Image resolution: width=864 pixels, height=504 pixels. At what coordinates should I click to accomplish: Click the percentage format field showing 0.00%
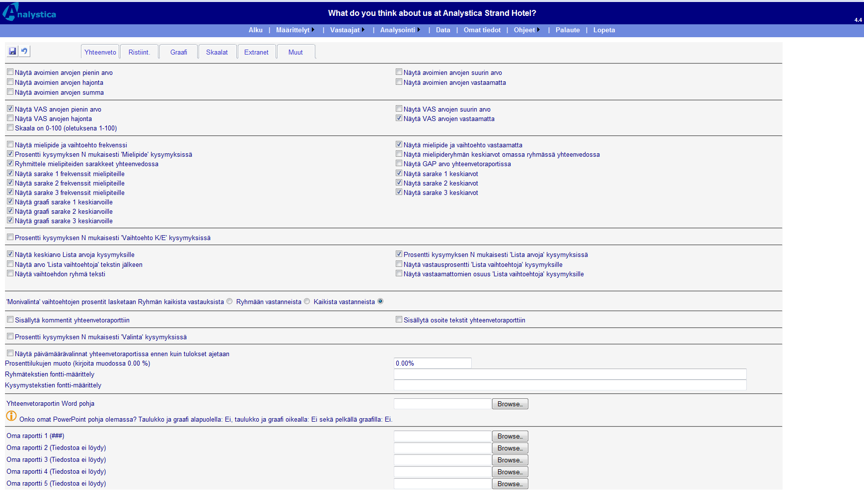[432, 363]
